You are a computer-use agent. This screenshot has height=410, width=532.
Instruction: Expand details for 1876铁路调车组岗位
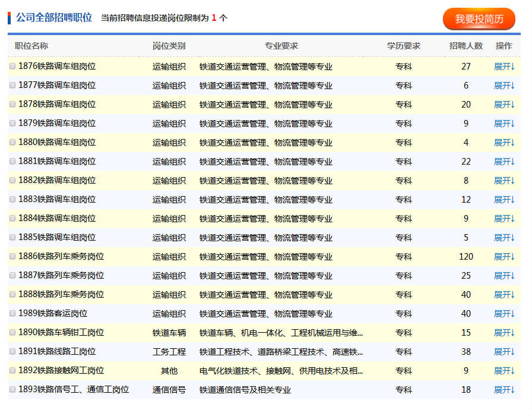pyautogui.click(x=504, y=67)
